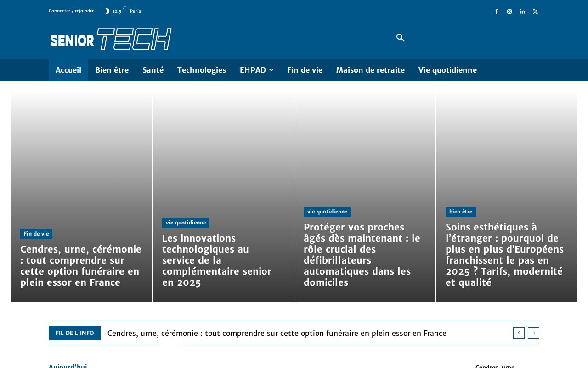Click the 12.5 temperature reading
This screenshot has height=368, width=588.
click(x=117, y=11)
